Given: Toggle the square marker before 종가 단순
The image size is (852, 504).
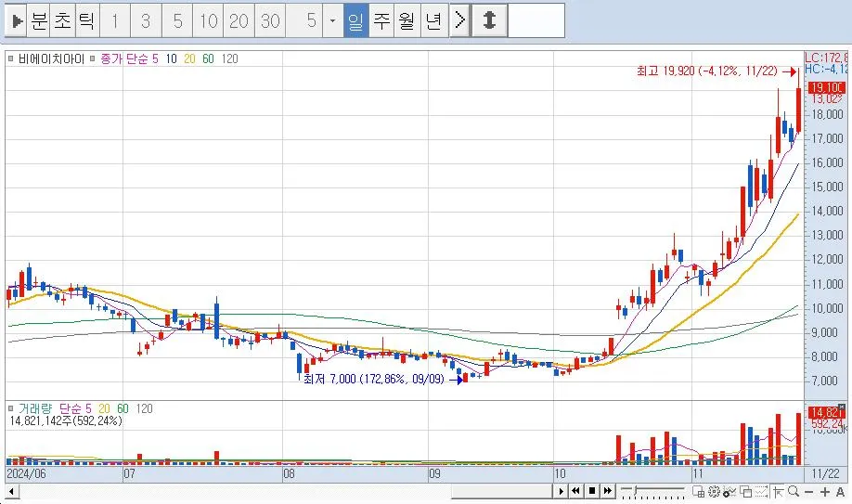Looking at the screenshot, I should [93, 58].
